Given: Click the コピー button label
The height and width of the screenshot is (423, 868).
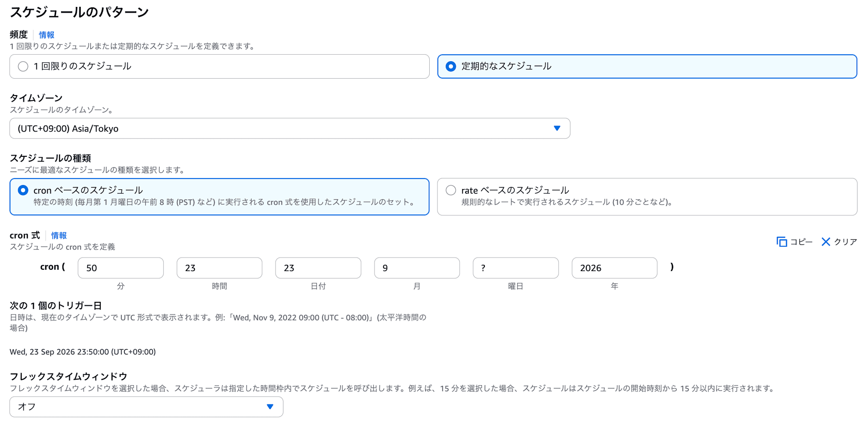Looking at the screenshot, I should pos(801,242).
